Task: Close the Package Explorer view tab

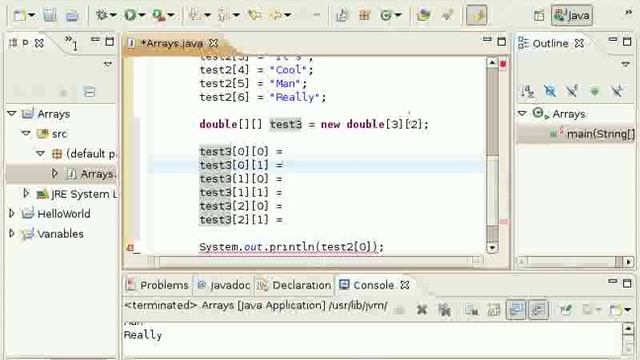Action: click(x=39, y=43)
